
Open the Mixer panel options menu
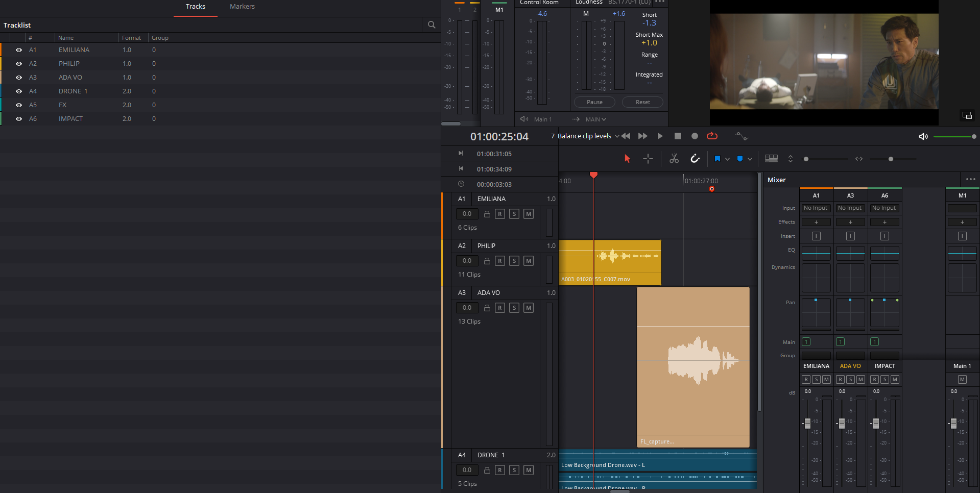point(971,179)
